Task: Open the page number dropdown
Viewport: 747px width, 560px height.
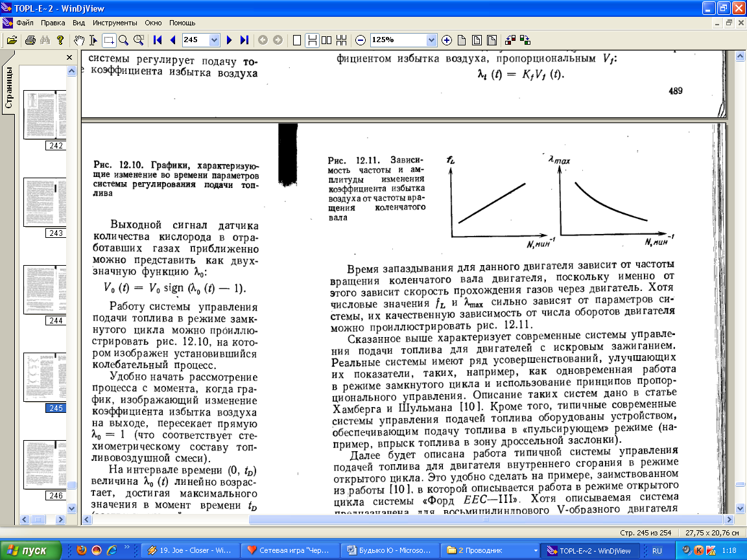Action: point(214,40)
